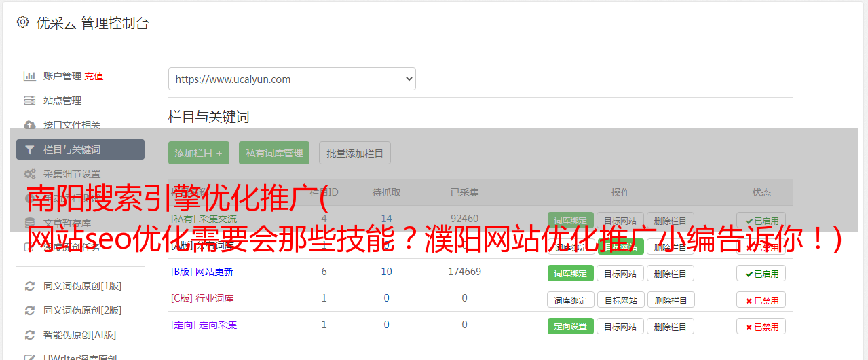Screen dimensions: 868x360
Task: Click the cloud upload icon for 接口文件相关
Action: (29, 125)
